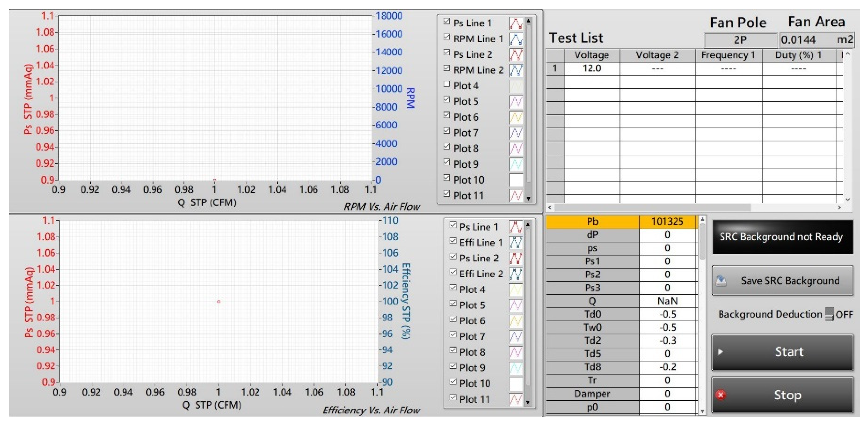Uncheck Plot 11 in efficiency legend
868x431 pixels.
point(453,397)
